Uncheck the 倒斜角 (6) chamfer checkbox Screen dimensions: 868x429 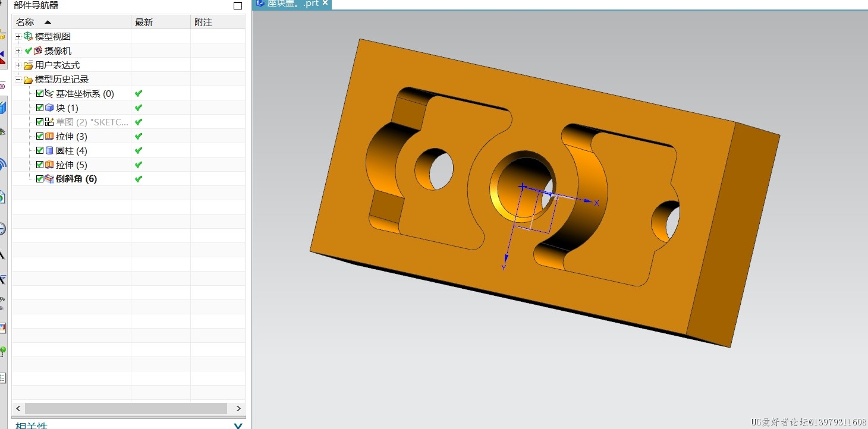click(40, 179)
